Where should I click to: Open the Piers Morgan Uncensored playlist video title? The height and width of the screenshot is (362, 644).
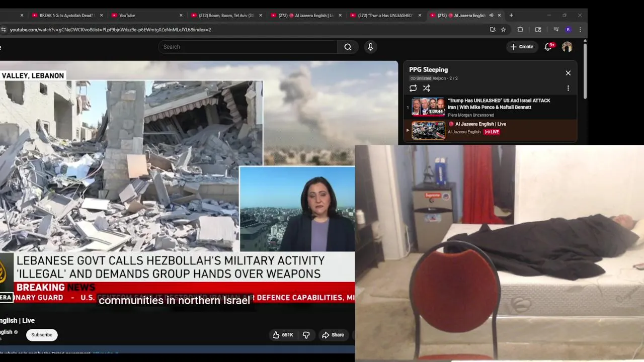tap(499, 104)
